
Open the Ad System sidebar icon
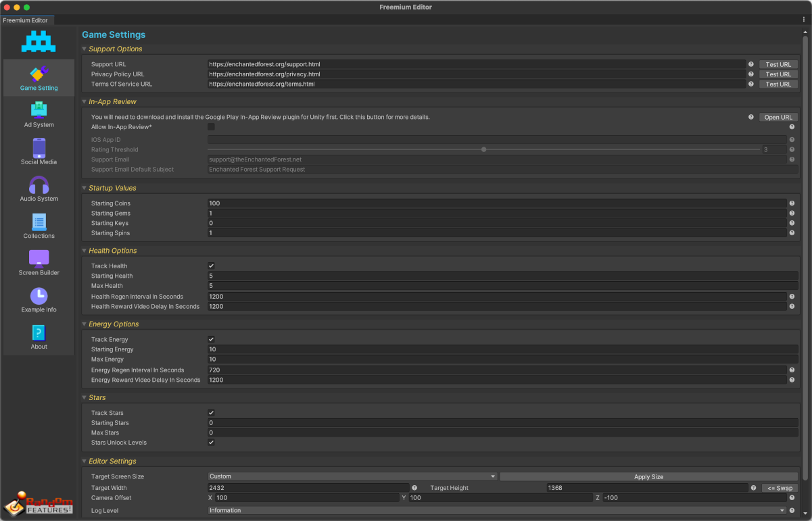(x=39, y=110)
